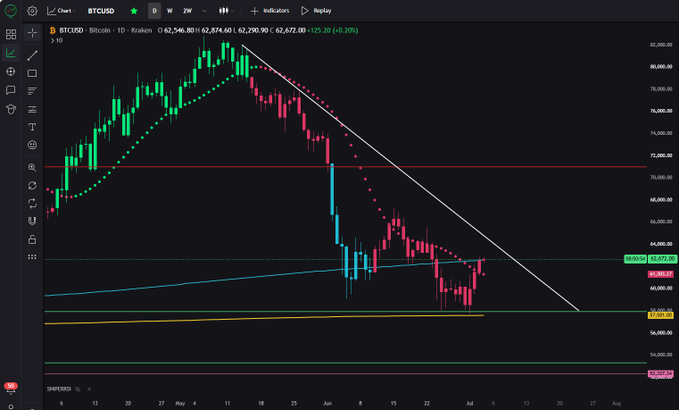The width and height of the screenshot is (679, 410).
Task: Toggle the magnet snap mode
Action: [x=32, y=221]
